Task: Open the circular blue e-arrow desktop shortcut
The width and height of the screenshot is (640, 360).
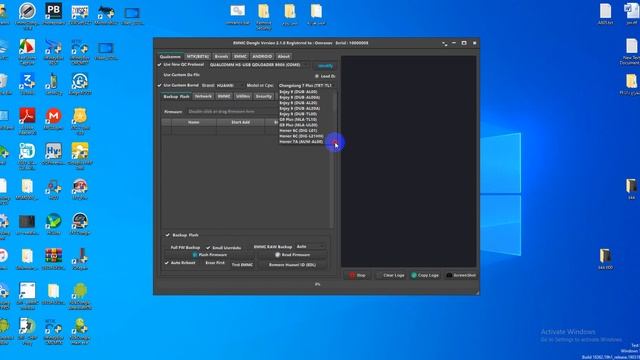Action: click(x=80, y=83)
